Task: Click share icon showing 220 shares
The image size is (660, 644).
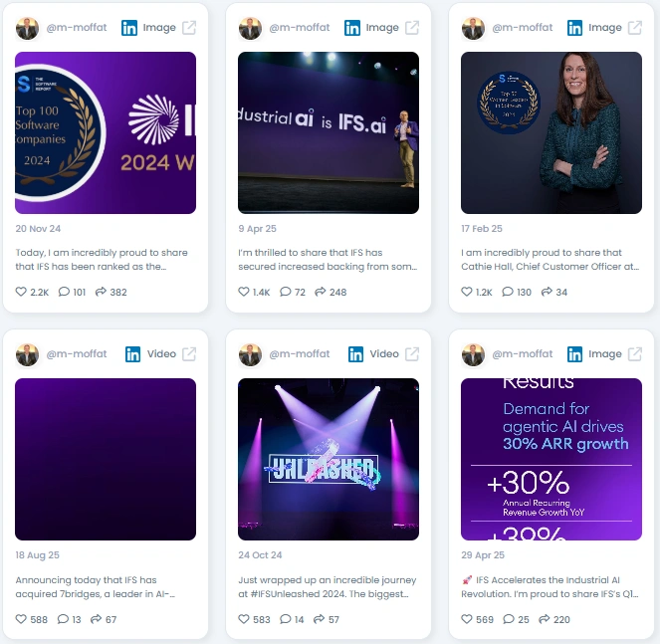Action: coord(545,619)
